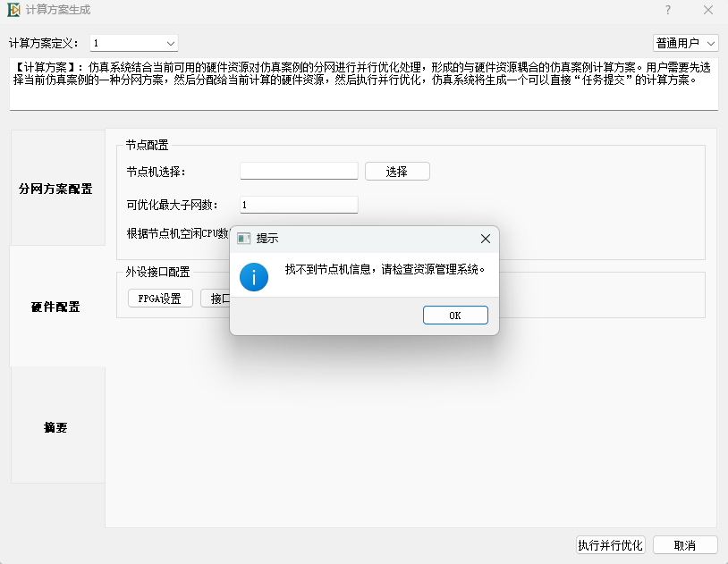This screenshot has width=728, height=564.
Task: Open the 计算方案定义 dropdown
Action: 134,43
